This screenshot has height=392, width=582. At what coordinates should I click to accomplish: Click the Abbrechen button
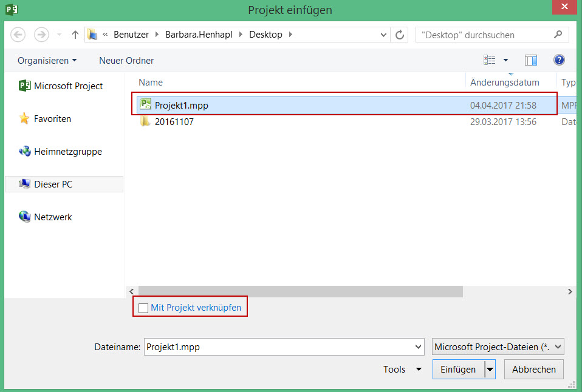534,370
